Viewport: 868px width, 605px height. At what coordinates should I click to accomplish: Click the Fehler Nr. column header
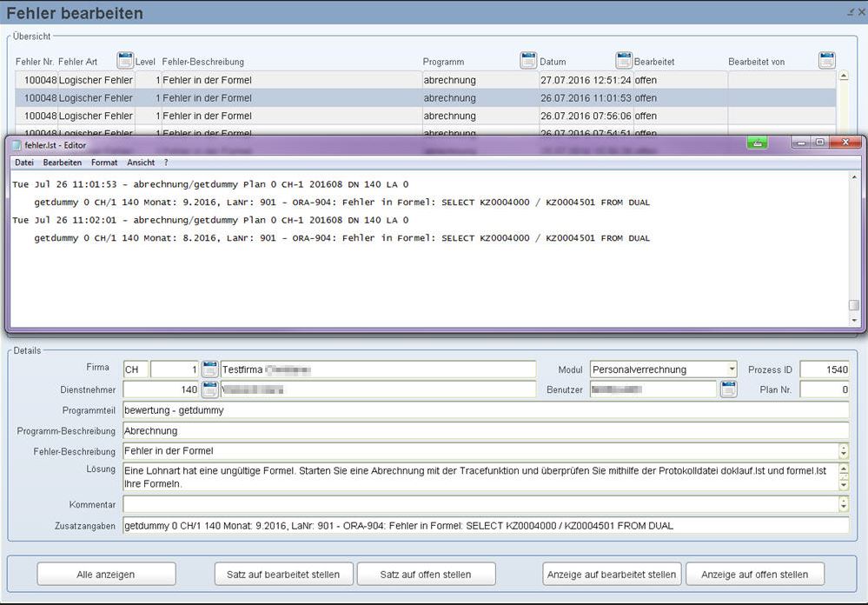[x=35, y=62]
